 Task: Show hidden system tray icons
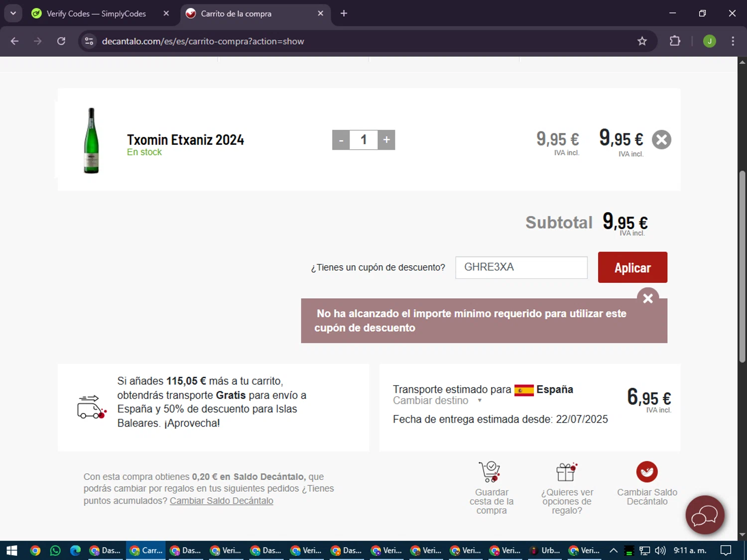[x=614, y=551]
